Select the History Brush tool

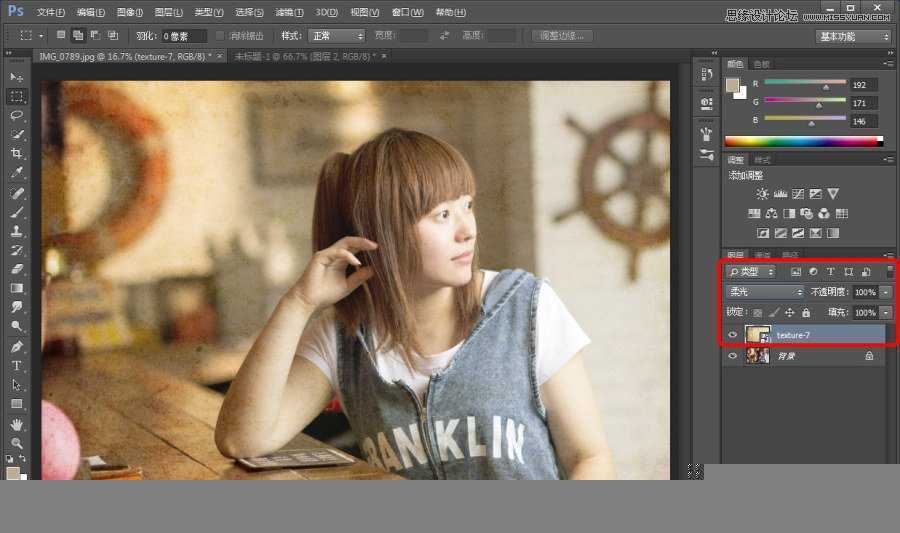click(17, 250)
